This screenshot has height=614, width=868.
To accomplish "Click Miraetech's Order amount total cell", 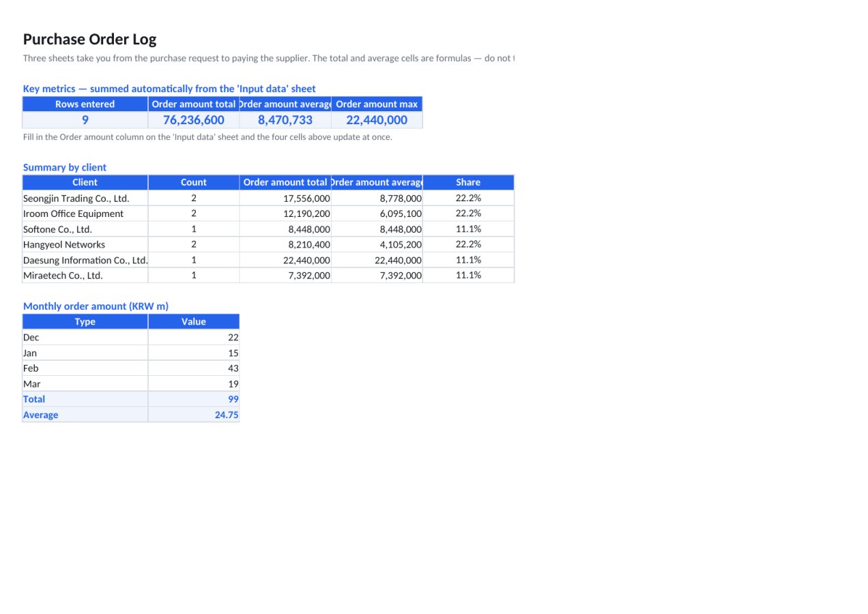I will (285, 276).
